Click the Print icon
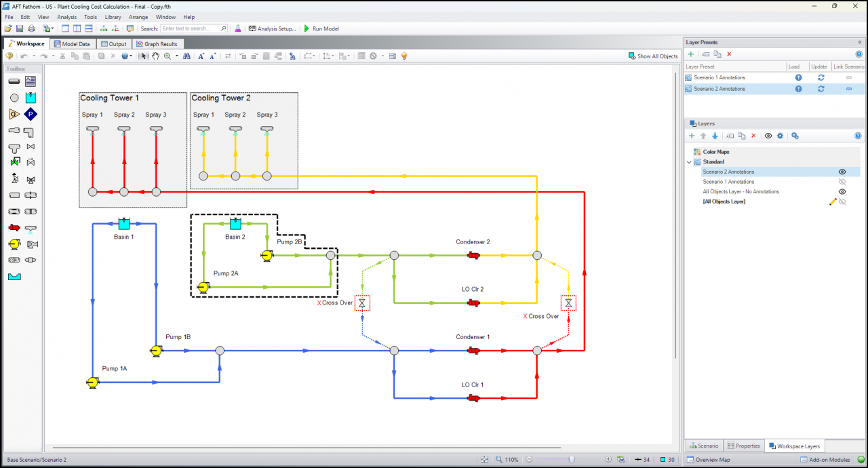Viewport: 868px width, 468px height. pyautogui.click(x=31, y=28)
